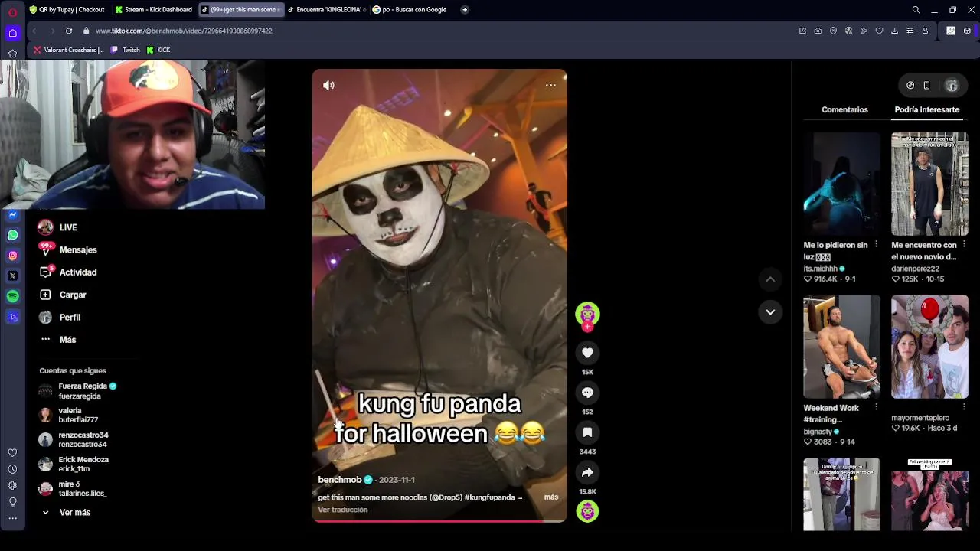Image resolution: width=980 pixels, height=551 pixels.
Task: Open Spotify in Opera sidebar
Action: point(12,296)
